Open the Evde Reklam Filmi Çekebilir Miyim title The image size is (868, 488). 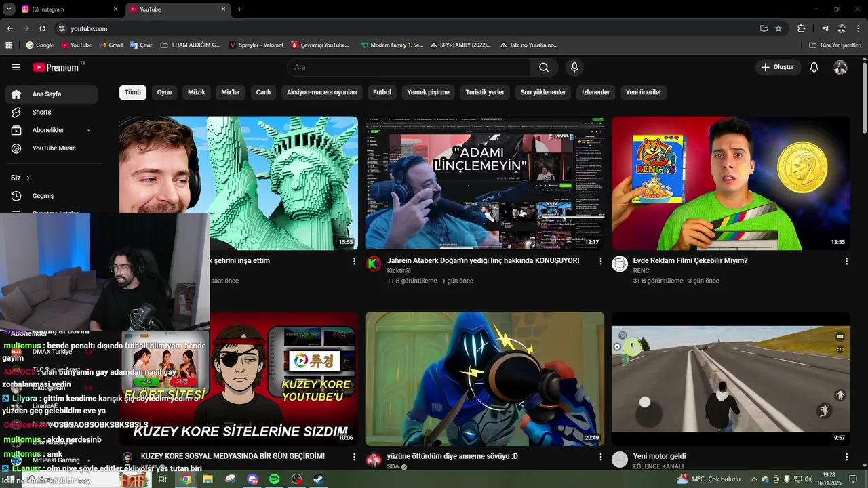tap(690, 260)
